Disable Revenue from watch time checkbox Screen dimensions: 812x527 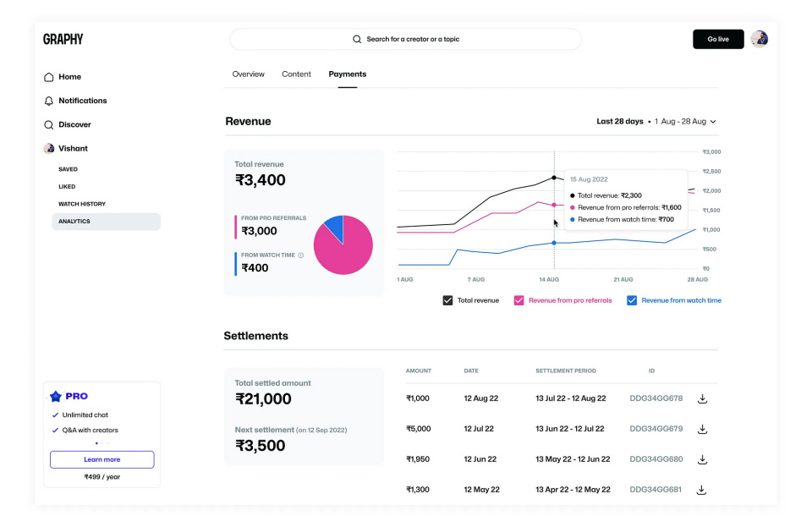[632, 300]
